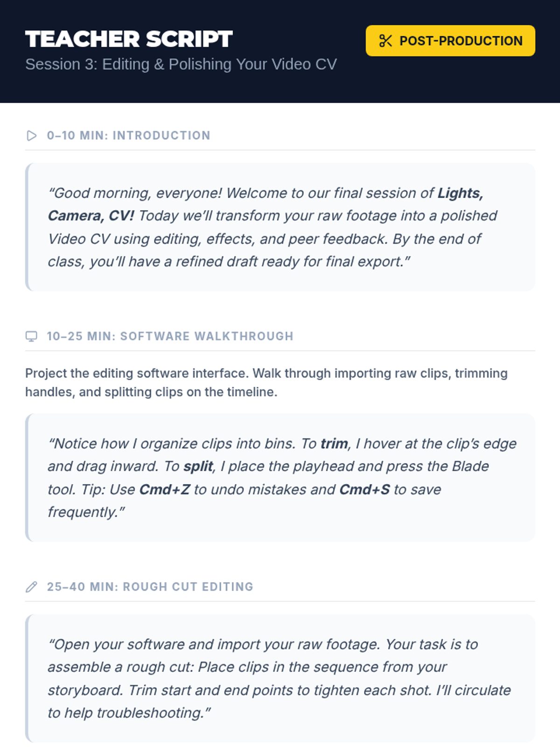Click the 10–25 MIN: SOFTWARE WALKTHROUGH heading
This screenshot has height=747, width=560.
[x=170, y=337]
